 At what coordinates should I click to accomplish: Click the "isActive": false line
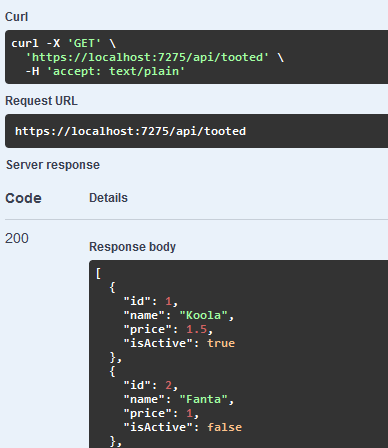[x=183, y=427]
